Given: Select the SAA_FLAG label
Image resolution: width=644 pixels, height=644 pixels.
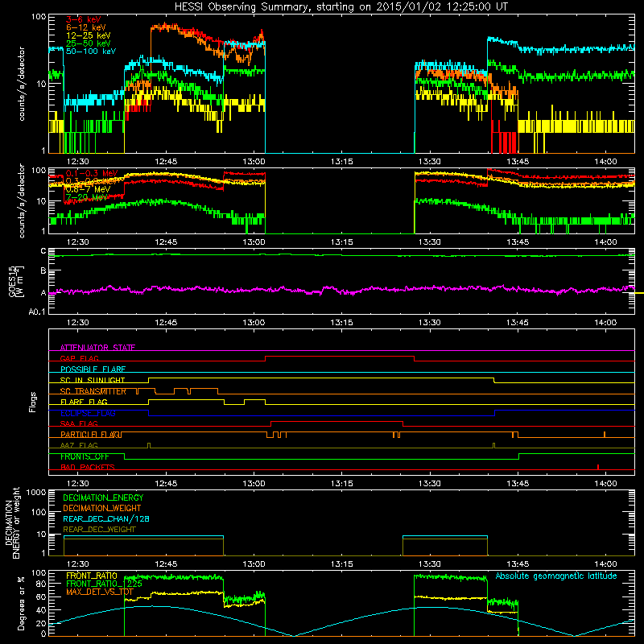Looking at the screenshot, I should 79,423.
